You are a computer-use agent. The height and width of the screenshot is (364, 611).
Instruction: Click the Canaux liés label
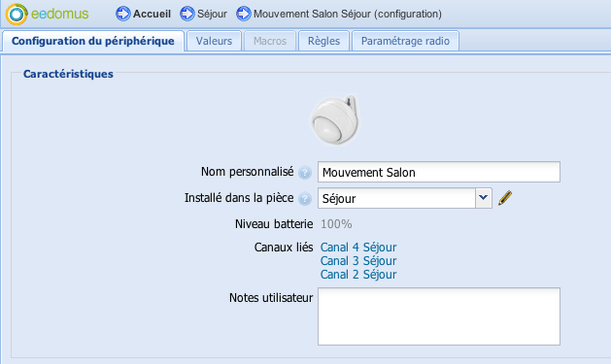[x=284, y=248]
